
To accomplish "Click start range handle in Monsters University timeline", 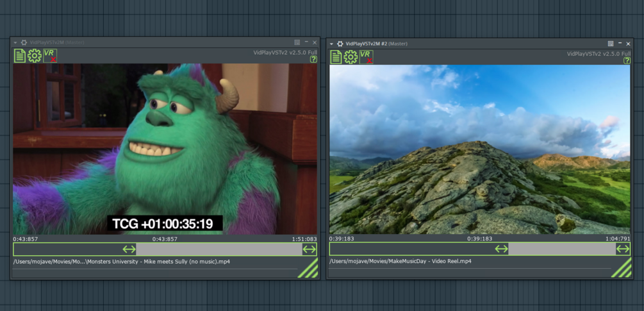I will tap(129, 249).
